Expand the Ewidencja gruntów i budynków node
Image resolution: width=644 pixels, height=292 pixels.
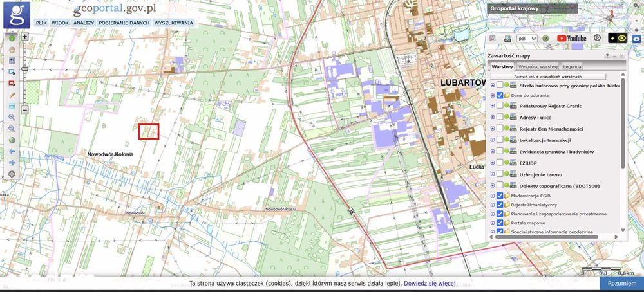pyautogui.click(x=493, y=152)
